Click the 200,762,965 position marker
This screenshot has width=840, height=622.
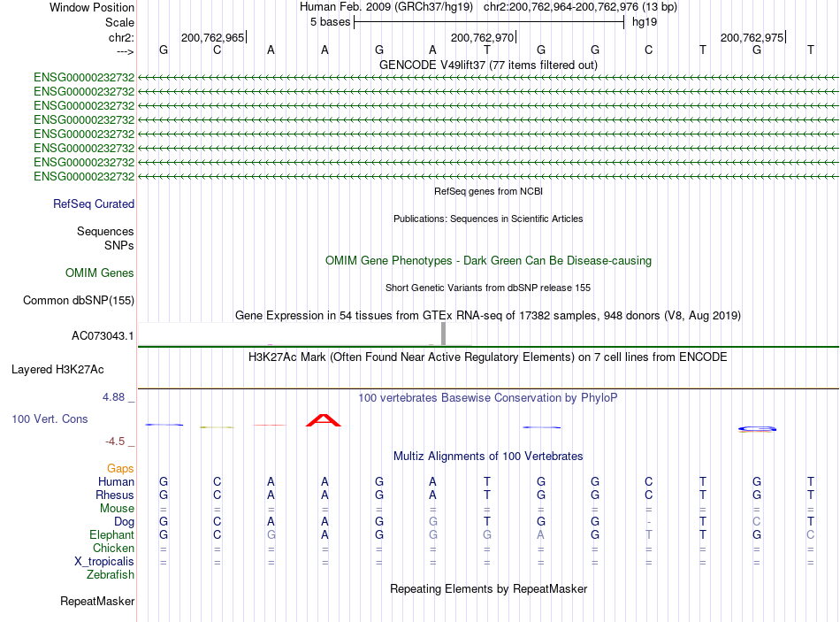point(214,37)
